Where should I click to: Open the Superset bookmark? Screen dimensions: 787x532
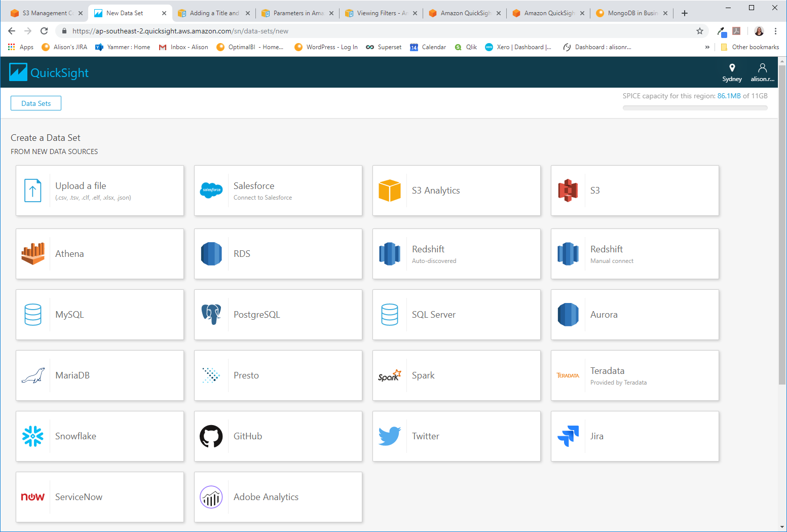[384, 47]
